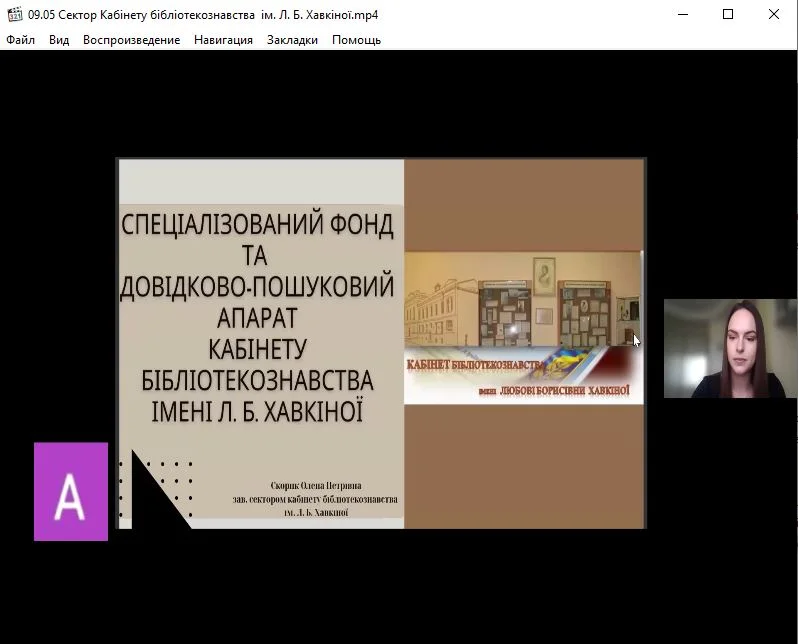Image resolution: width=798 pixels, height=644 pixels.
Task: Open the Закладки menu
Action: pyautogui.click(x=292, y=40)
